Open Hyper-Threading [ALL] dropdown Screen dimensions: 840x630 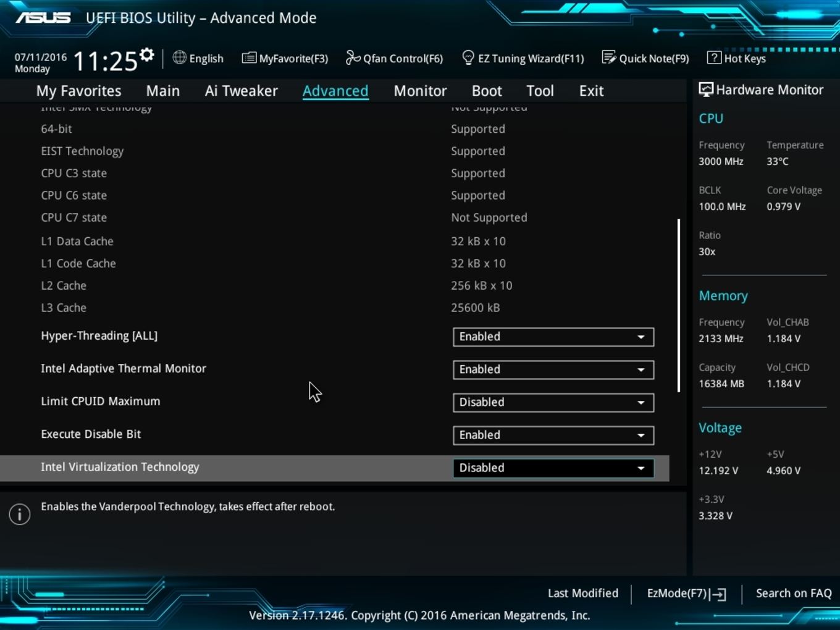[x=553, y=337]
